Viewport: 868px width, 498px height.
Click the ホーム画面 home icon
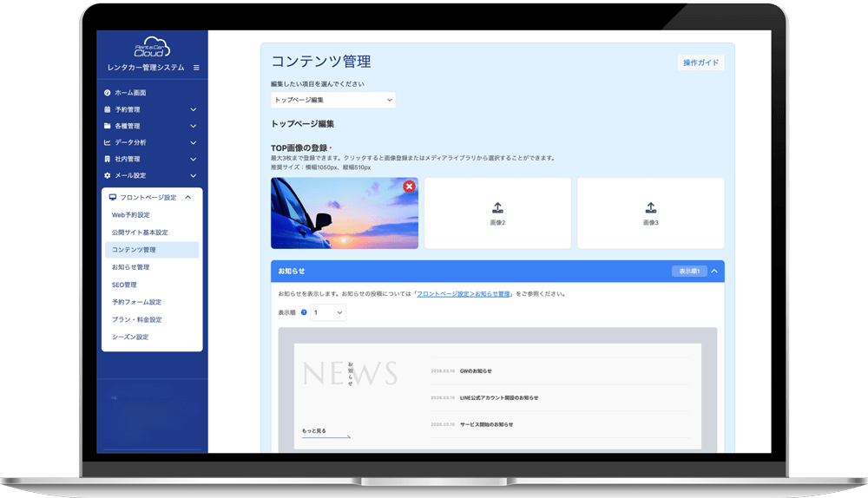(x=108, y=93)
